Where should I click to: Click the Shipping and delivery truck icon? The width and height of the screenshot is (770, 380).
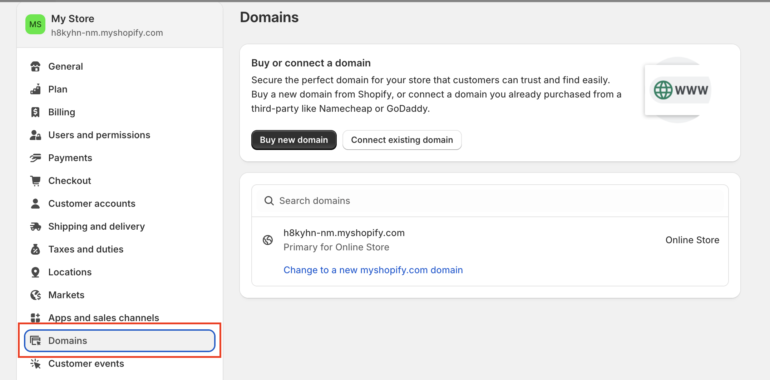pyautogui.click(x=35, y=226)
